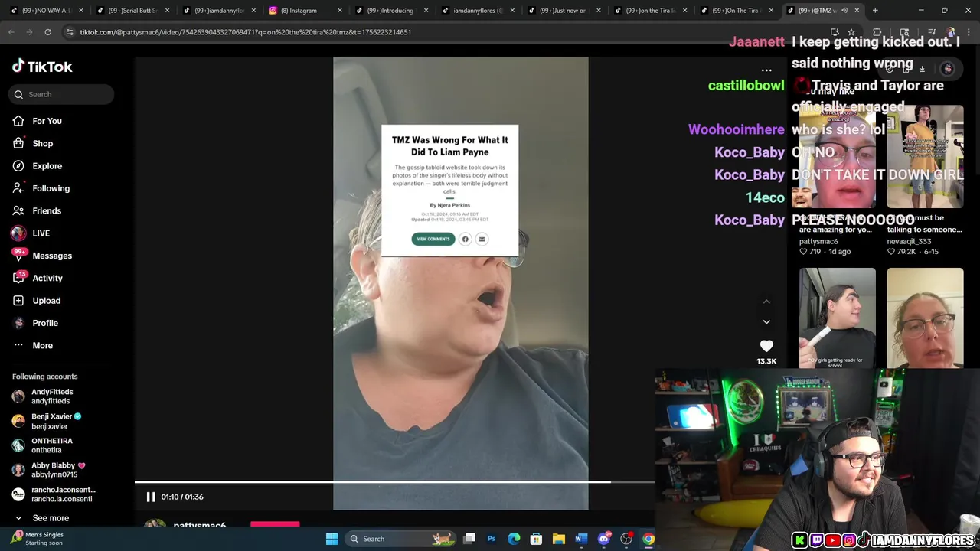Screen dimensions: 980x551
Task: Open the Abby Blabby followed account
Action: pos(57,470)
